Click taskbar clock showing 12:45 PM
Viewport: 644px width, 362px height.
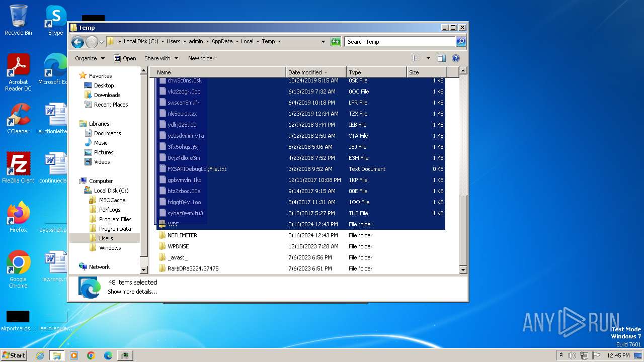[x=618, y=355]
